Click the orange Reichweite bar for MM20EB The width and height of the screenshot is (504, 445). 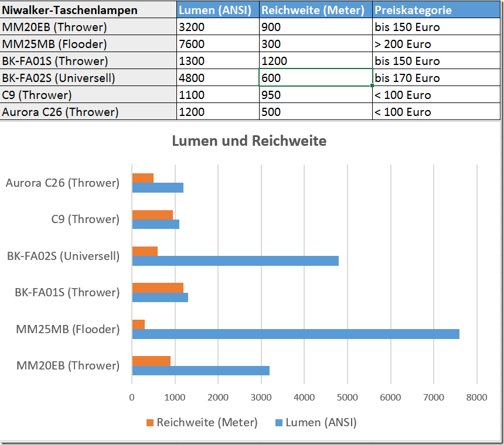click(151, 361)
